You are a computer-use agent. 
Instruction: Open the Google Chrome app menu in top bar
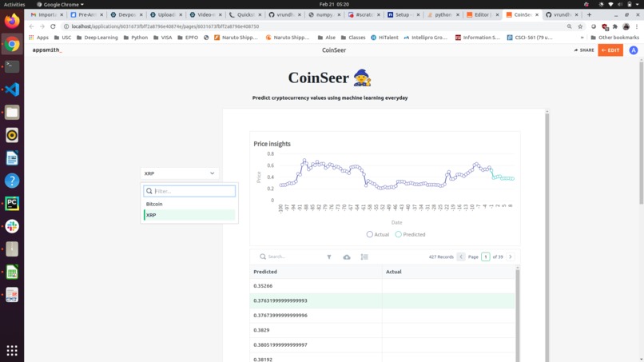60,4
